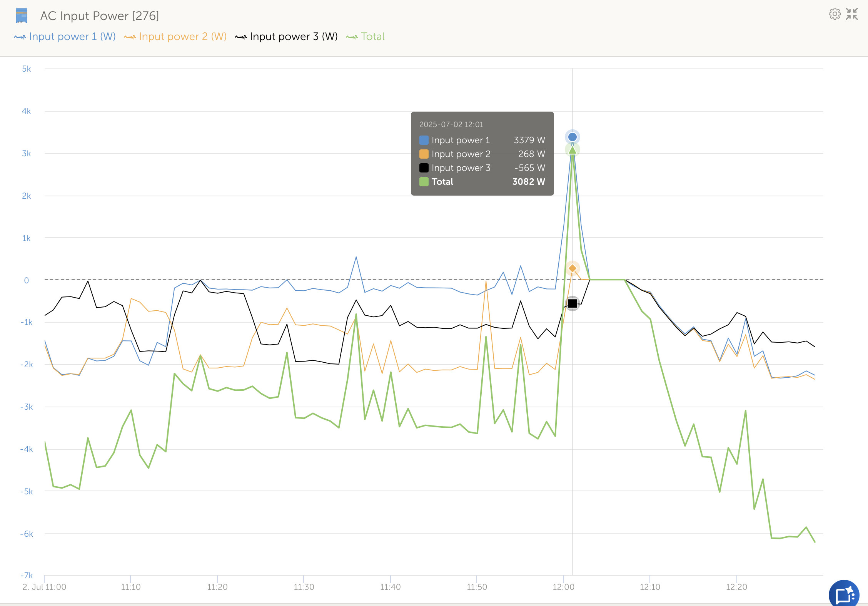This screenshot has height=606, width=868.
Task: Click the black square data point marker
Action: point(573,303)
